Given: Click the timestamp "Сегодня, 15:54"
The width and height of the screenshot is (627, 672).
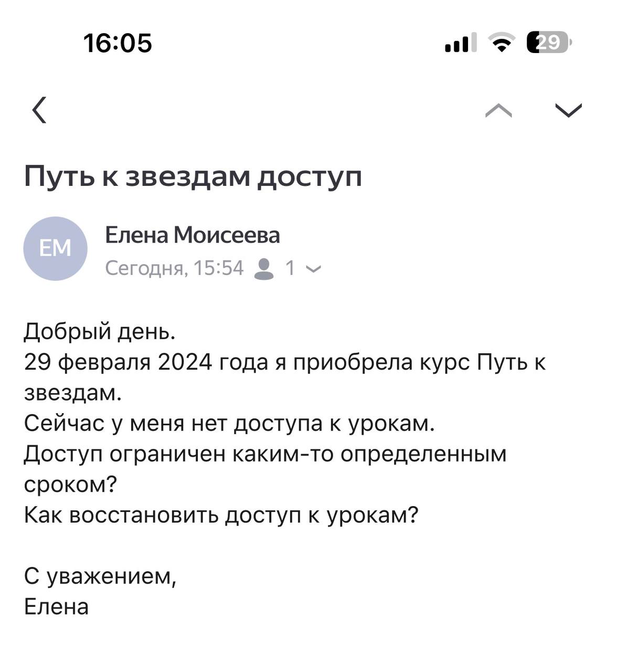Looking at the screenshot, I should (x=174, y=269).
